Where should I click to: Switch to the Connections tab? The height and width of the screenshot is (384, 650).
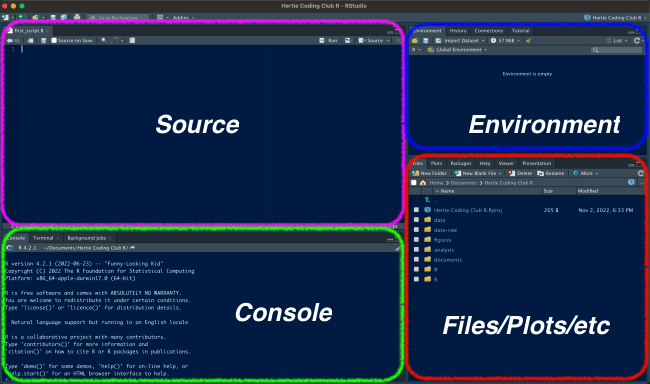pos(489,31)
